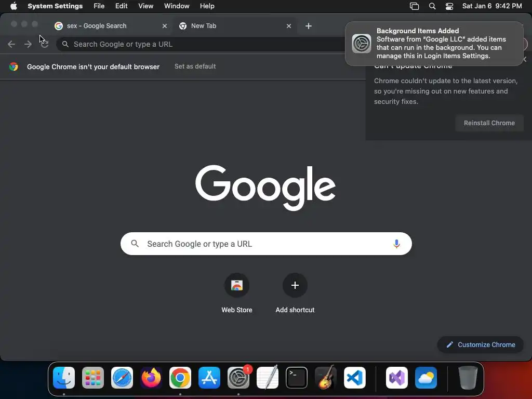
Task: Click Google Chrome in the Dock
Action: point(180,378)
